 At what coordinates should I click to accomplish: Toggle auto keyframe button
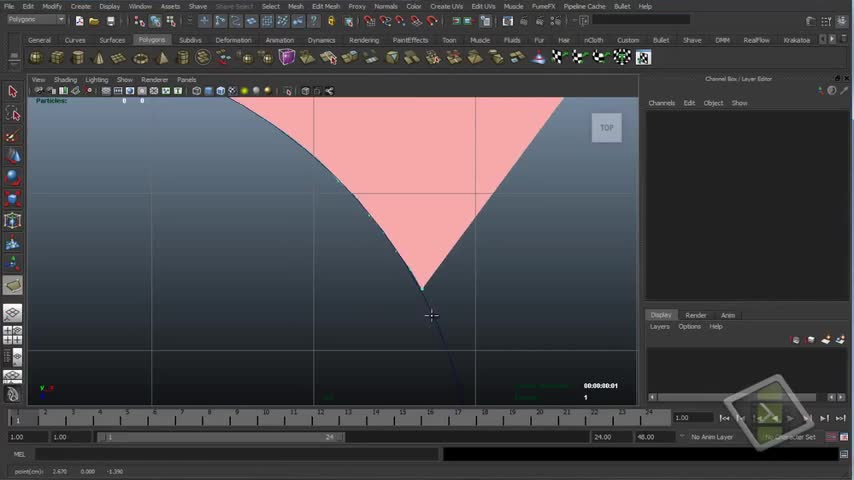click(x=832, y=437)
